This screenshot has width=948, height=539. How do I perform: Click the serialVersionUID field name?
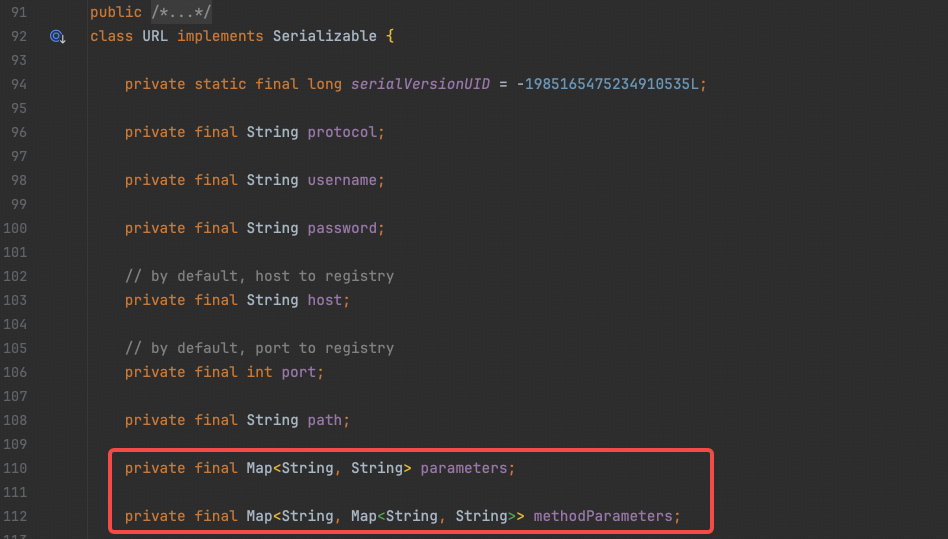pos(420,84)
